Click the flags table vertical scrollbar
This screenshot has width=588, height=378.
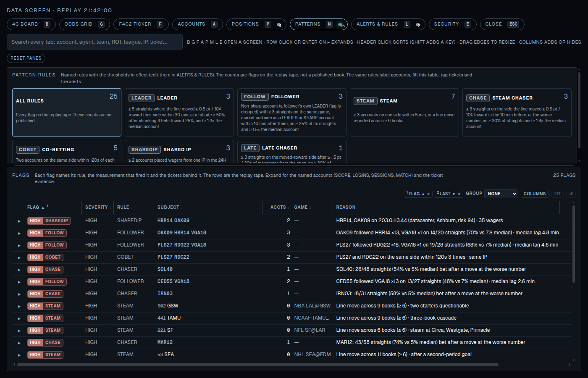573,244
